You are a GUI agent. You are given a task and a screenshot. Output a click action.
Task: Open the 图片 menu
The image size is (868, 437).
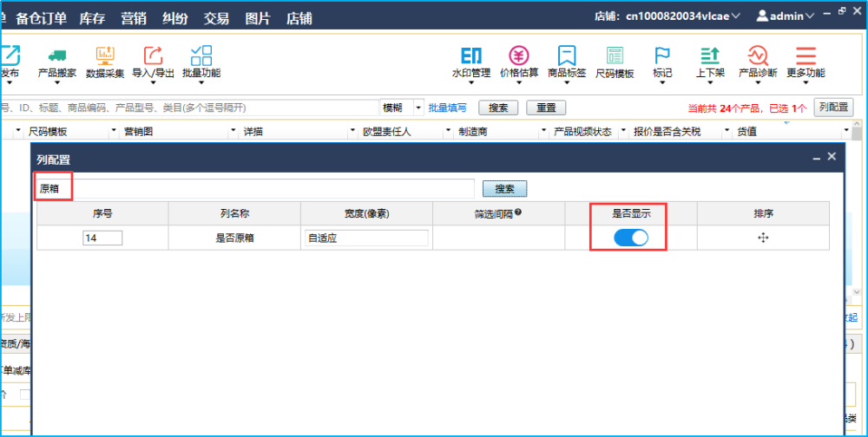point(258,18)
